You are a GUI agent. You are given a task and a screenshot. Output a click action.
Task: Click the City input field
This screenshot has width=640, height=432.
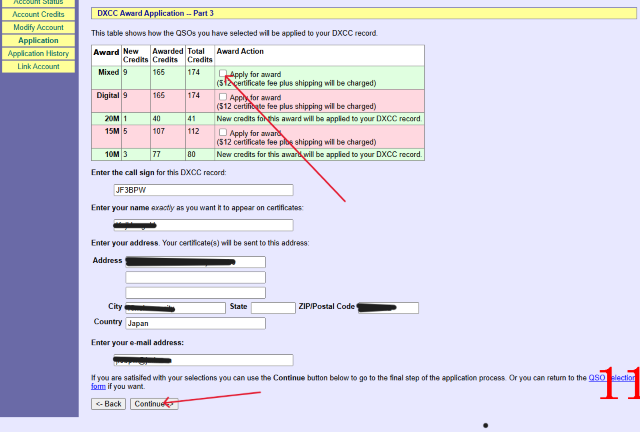pyautogui.click(x=175, y=308)
